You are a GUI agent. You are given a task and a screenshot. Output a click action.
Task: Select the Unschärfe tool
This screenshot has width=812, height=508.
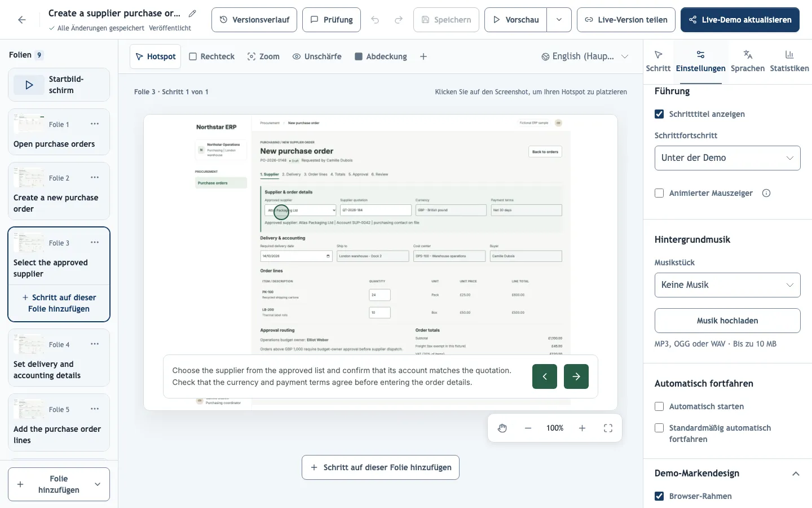tap(317, 56)
